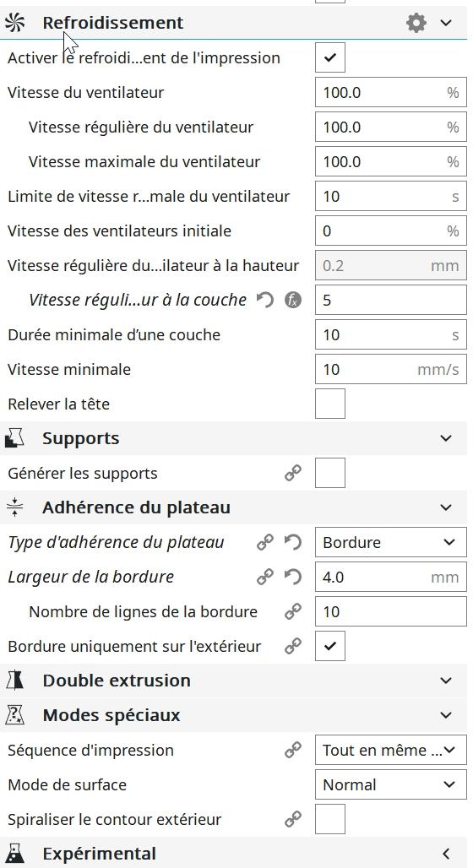This screenshot has width=473, height=868.
Task: Edit the Durée minimale d'une couche field
Action: click(391, 335)
